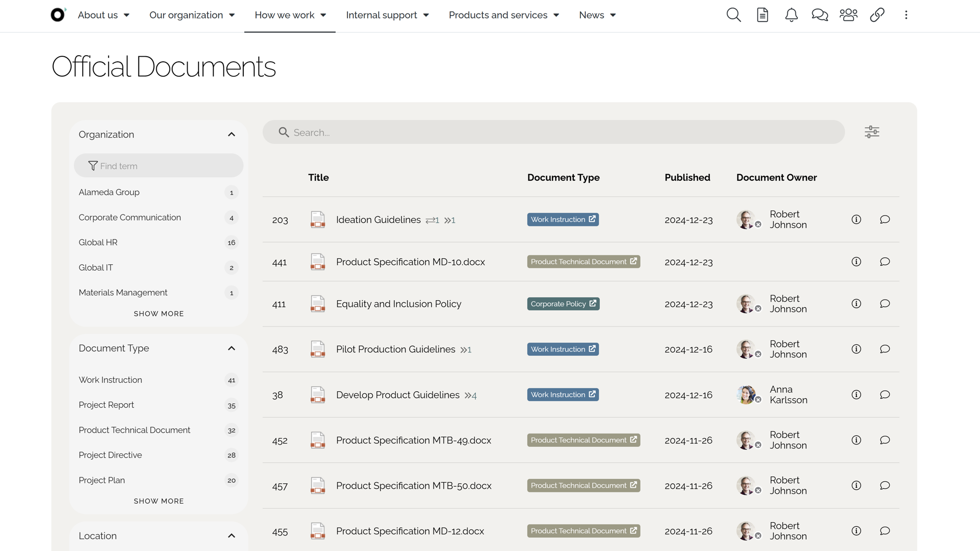This screenshot has height=551, width=980.
Task: Open the conversations chat icon in top bar
Action: (820, 15)
